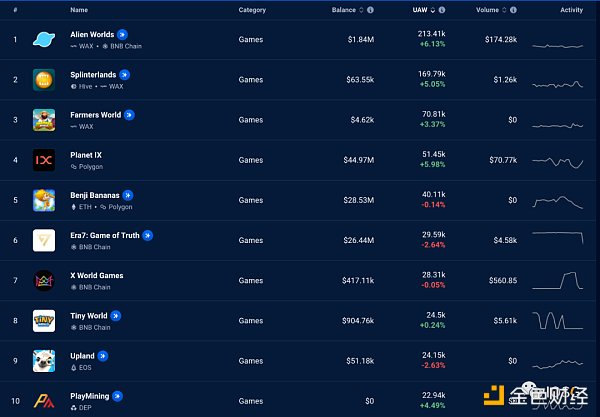Click the Alien Worlds planet logo

pos(44,39)
